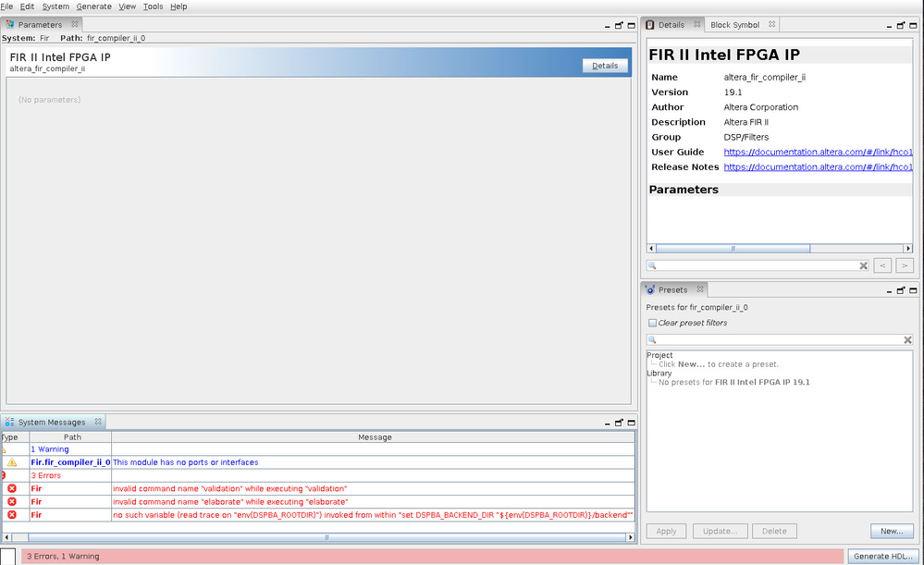Open the Help menu

pyautogui.click(x=179, y=6)
